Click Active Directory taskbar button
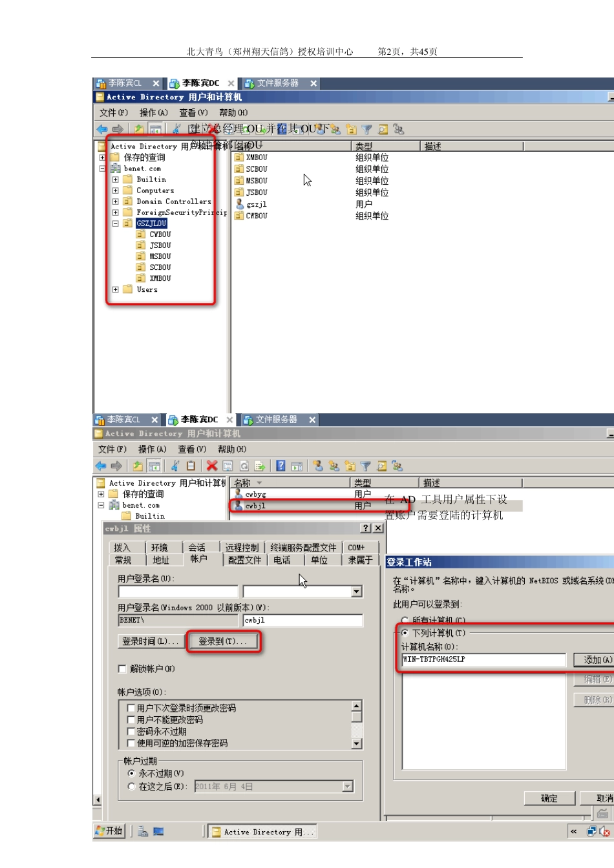 click(x=262, y=832)
